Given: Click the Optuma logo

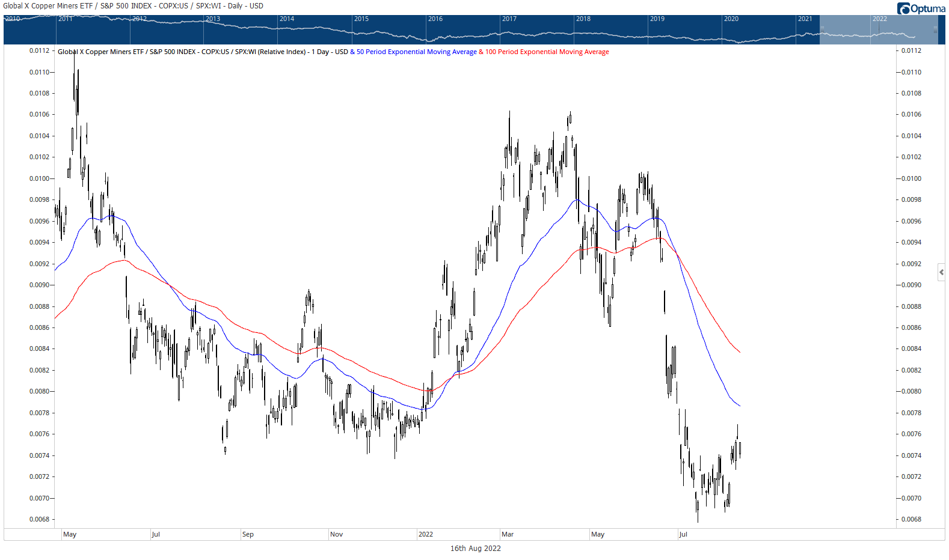Looking at the screenshot, I should tap(921, 8).
